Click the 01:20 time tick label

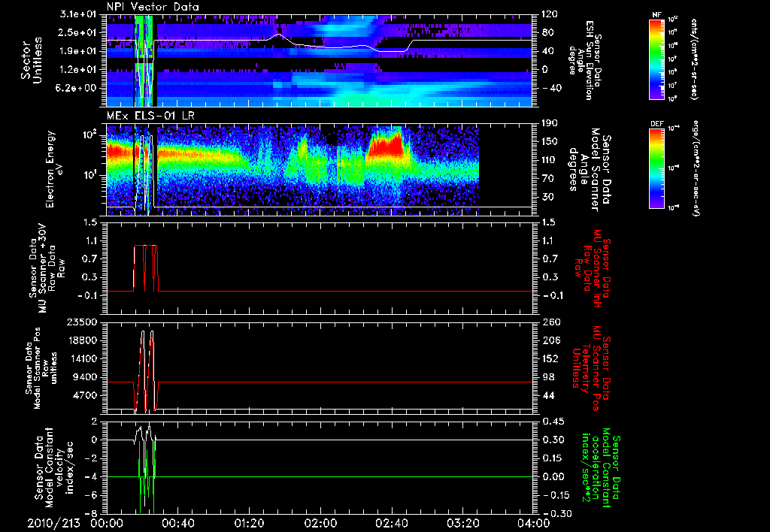pos(249,524)
